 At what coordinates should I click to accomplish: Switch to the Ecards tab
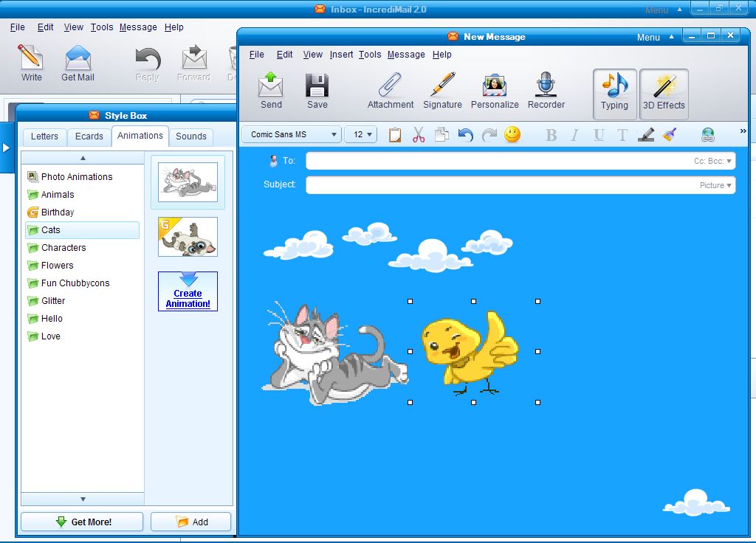pos(89,136)
